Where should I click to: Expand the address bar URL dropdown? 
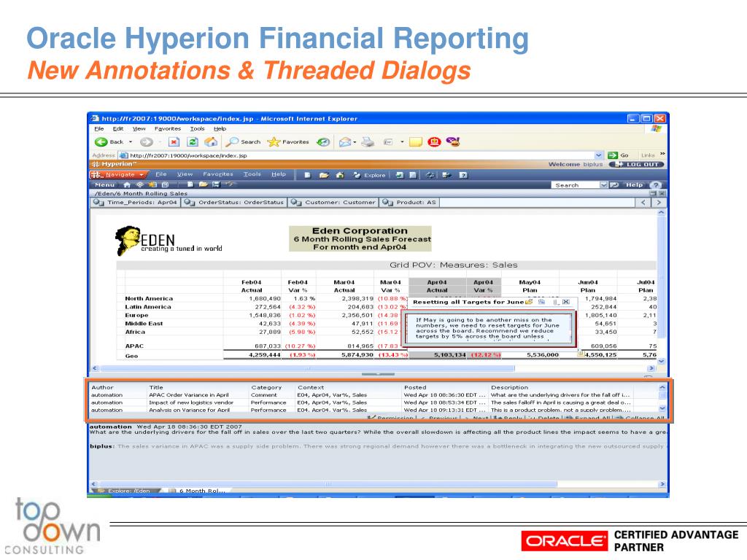coord(598,155)
